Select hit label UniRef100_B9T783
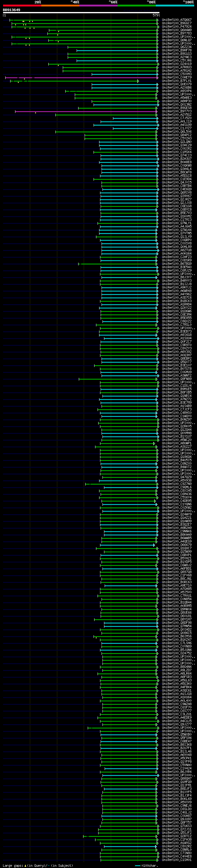Viewport: 197px width, 868px height. click(177, 33)
